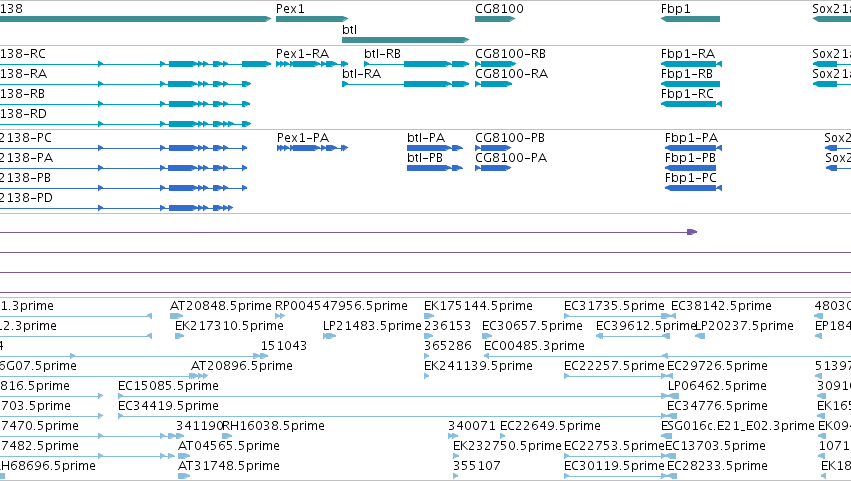Viewport: 851px width, 481px height.
Task: Select the EC15085.5prime EST label
Action: pyautogui.click(x=168, y=387)
